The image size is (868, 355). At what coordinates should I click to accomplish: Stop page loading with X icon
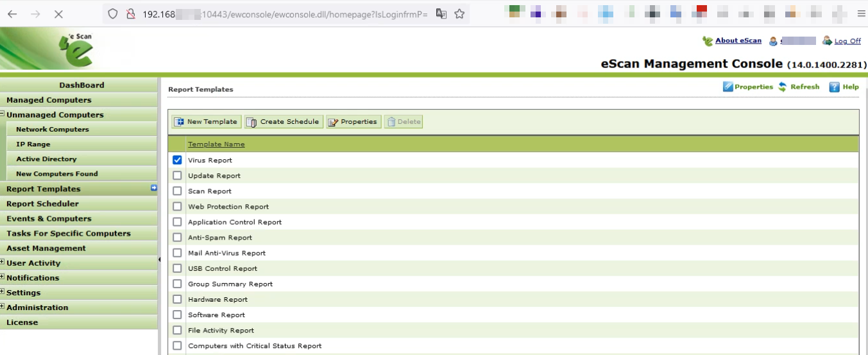pos(58,13)
